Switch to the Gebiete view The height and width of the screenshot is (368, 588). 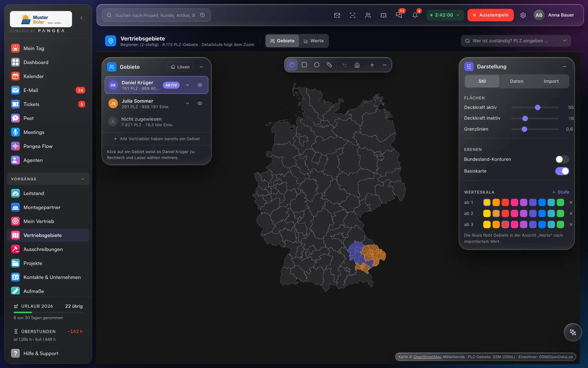[282, 41]
